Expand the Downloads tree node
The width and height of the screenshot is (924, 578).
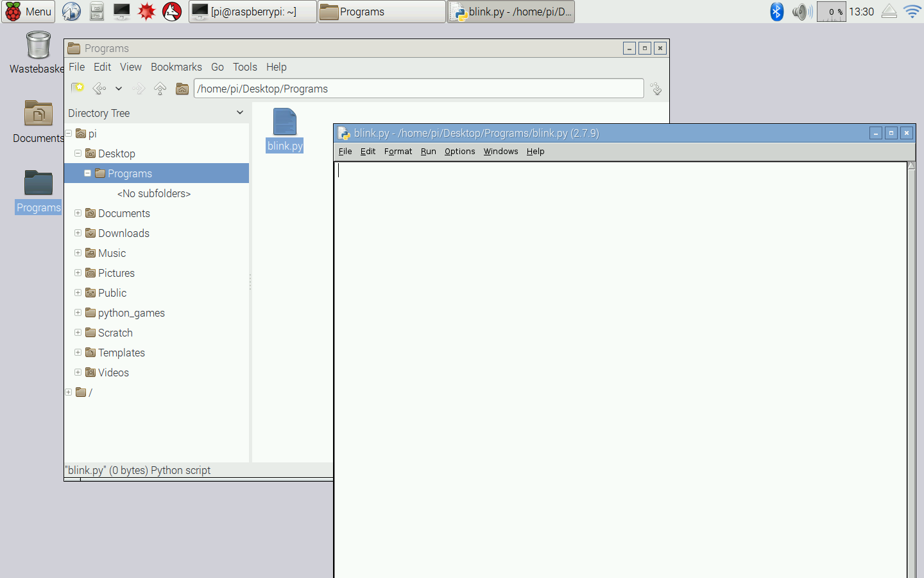(x=78, y=232)
